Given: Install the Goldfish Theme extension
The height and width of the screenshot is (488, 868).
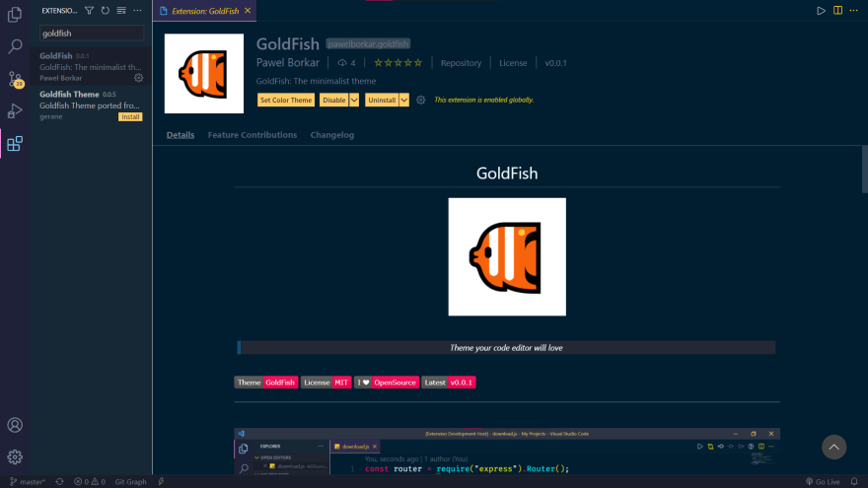Looking at the screenshot, I should [130, 116].
